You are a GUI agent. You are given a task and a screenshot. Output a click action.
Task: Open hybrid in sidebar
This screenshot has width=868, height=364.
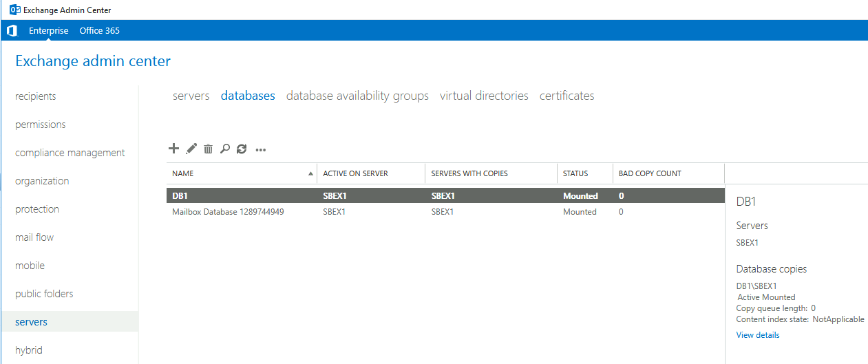29,350
